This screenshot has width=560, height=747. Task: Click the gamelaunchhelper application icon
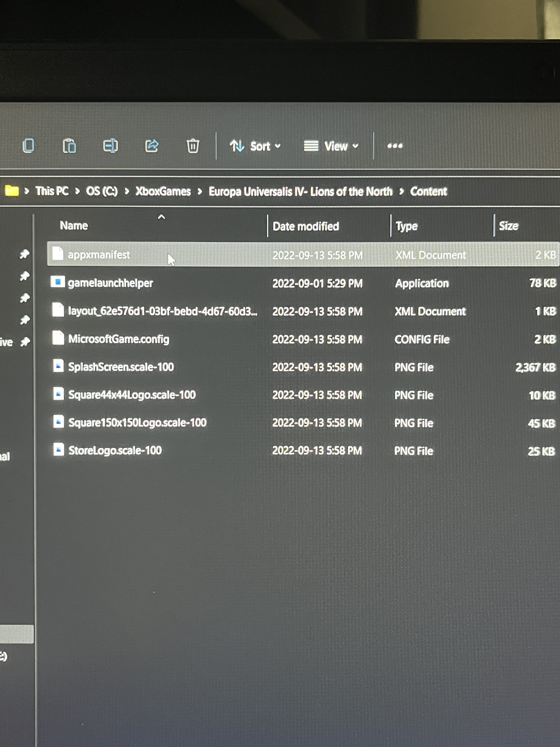(58, 281)
